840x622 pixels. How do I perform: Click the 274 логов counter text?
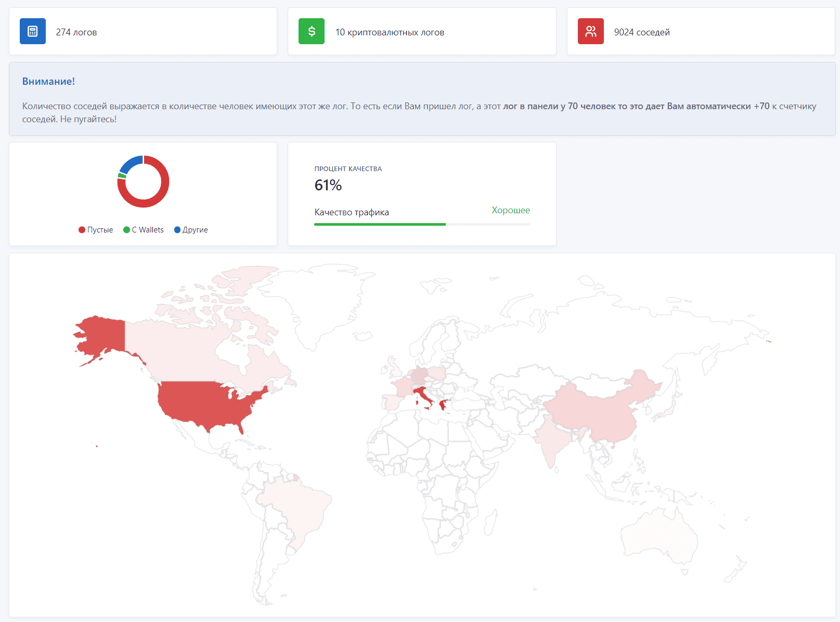click(76, 32)
